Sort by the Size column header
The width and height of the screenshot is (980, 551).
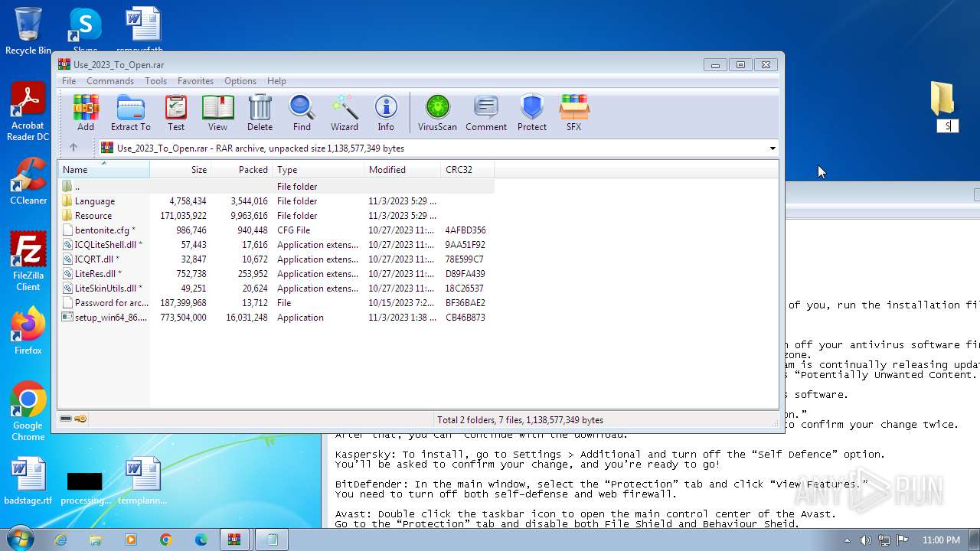point(181,169)
